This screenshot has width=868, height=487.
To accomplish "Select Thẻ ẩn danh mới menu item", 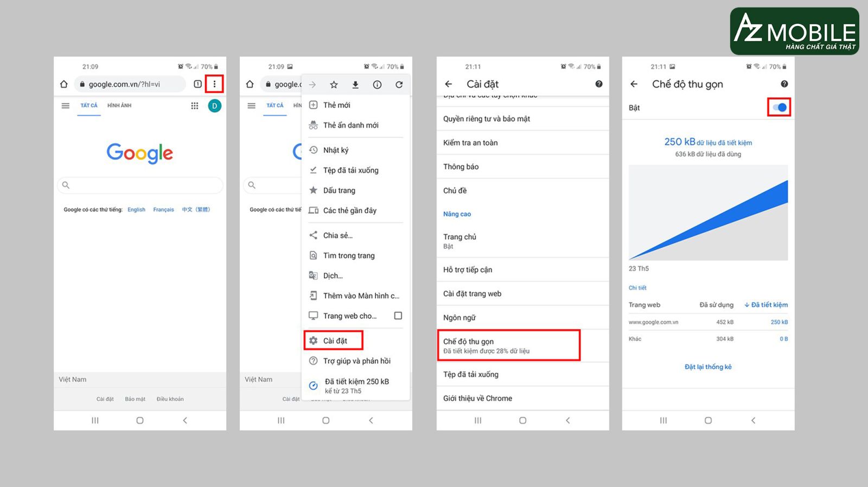I will click(x=355, y=125).
